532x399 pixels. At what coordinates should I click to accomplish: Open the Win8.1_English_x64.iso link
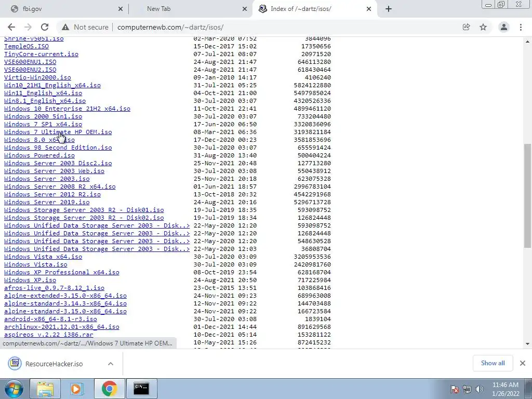[x=45, y=101]
